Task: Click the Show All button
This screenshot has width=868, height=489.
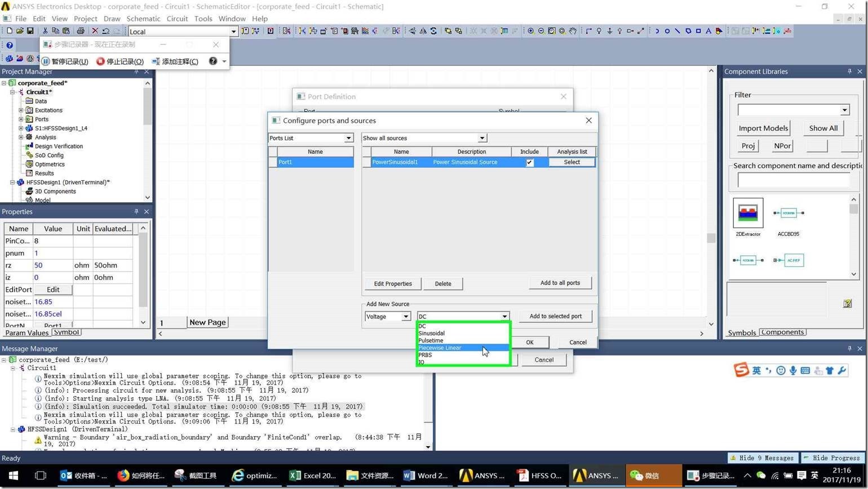Action: (823, 128)
